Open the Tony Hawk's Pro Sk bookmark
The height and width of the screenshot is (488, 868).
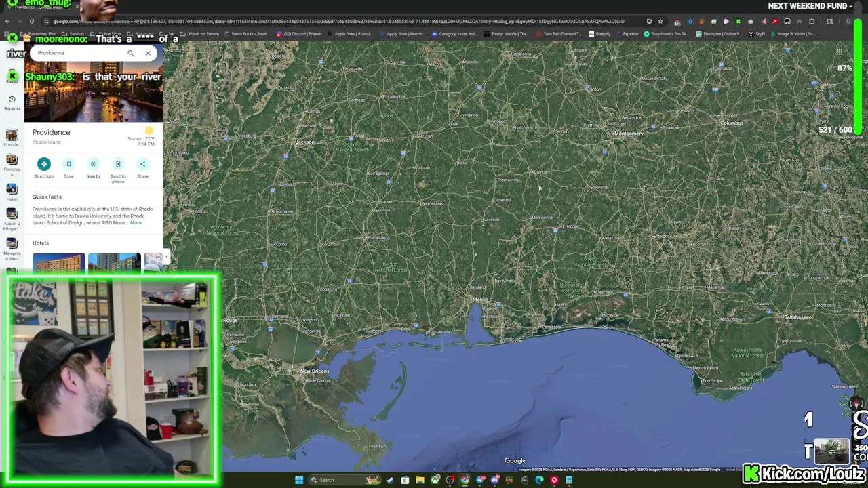point(666,34)
